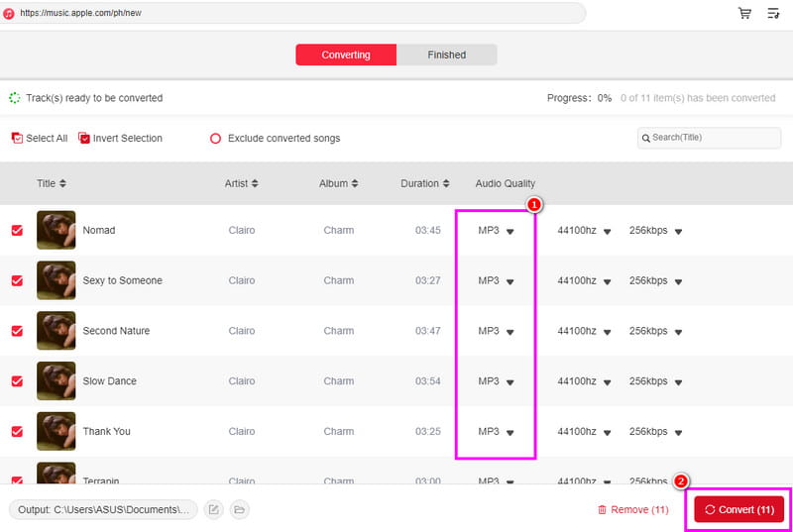Sort by Title column arrows

62,184
